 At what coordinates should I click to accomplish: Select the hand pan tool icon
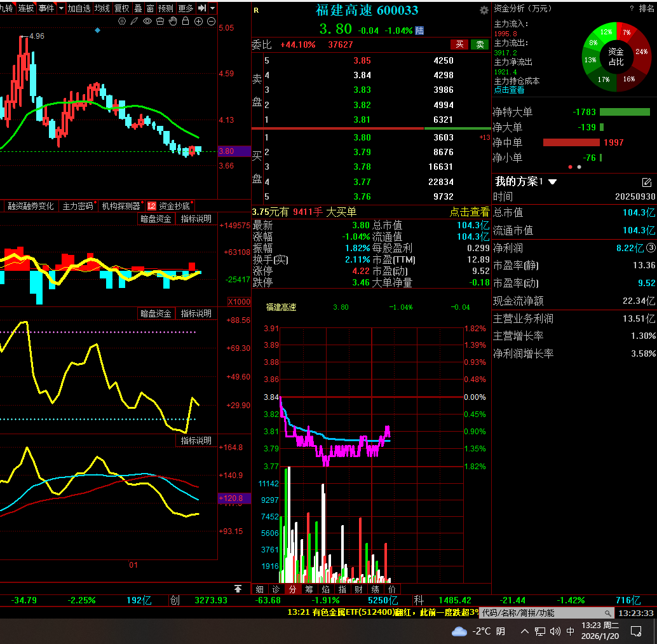point(173,21)
